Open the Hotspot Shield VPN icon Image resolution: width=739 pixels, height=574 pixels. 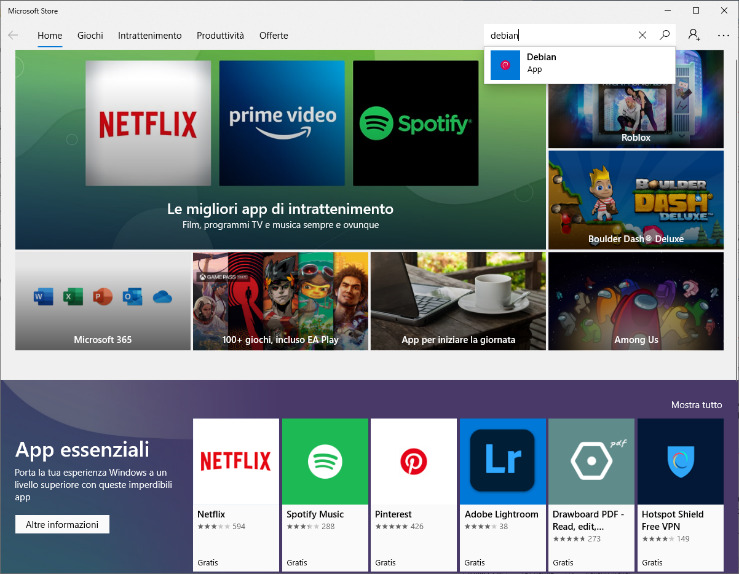(681, 461)
